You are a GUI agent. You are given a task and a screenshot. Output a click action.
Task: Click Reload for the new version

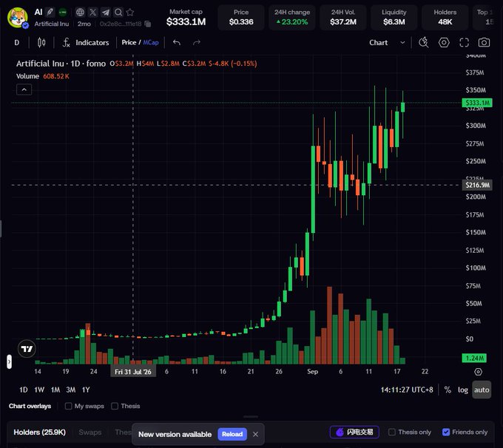point(232,434)
